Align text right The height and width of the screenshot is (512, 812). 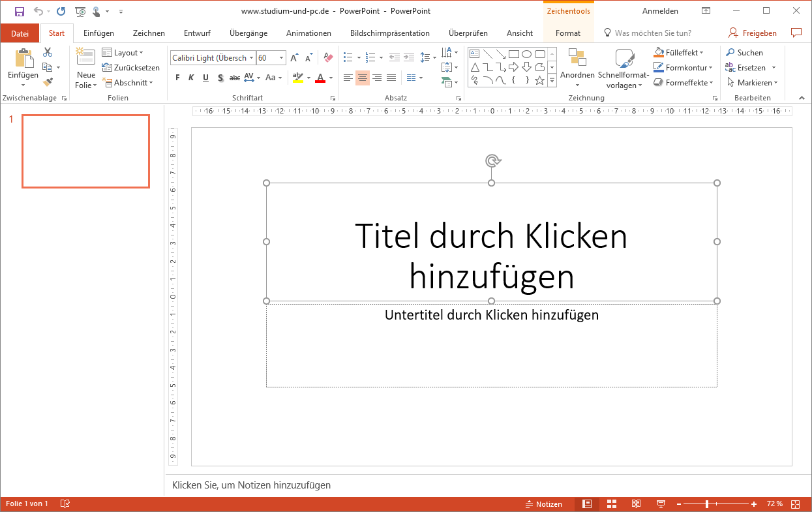(x=377, y=78)
